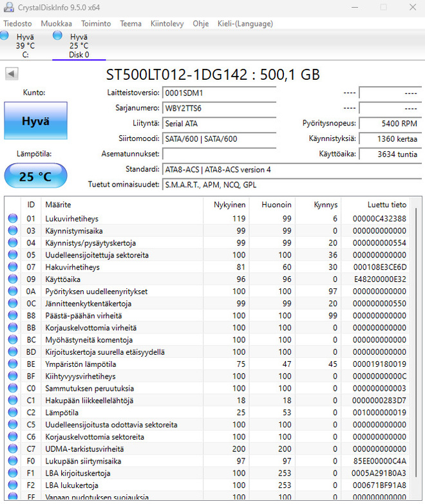Select raw value E48200000E32
Viewport: 425px width, 504px height.
tap(380, 279)
